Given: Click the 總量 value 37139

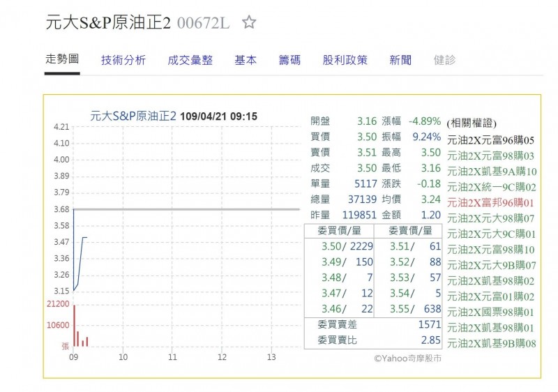Looking at the screenshot, I should (x=362, y=199).
